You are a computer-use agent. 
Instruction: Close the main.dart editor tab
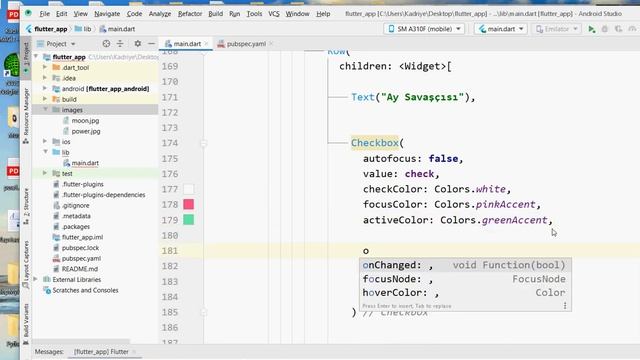[x=207, y=44]
